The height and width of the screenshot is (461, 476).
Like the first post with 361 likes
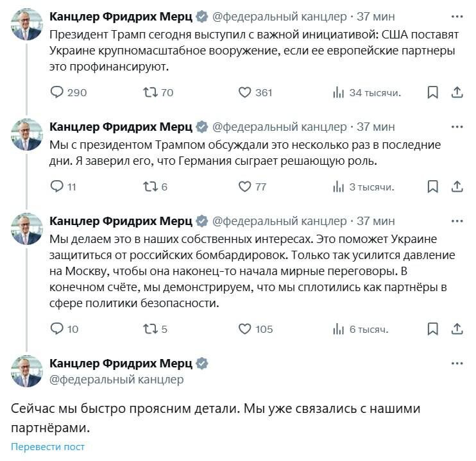(244, 93)
